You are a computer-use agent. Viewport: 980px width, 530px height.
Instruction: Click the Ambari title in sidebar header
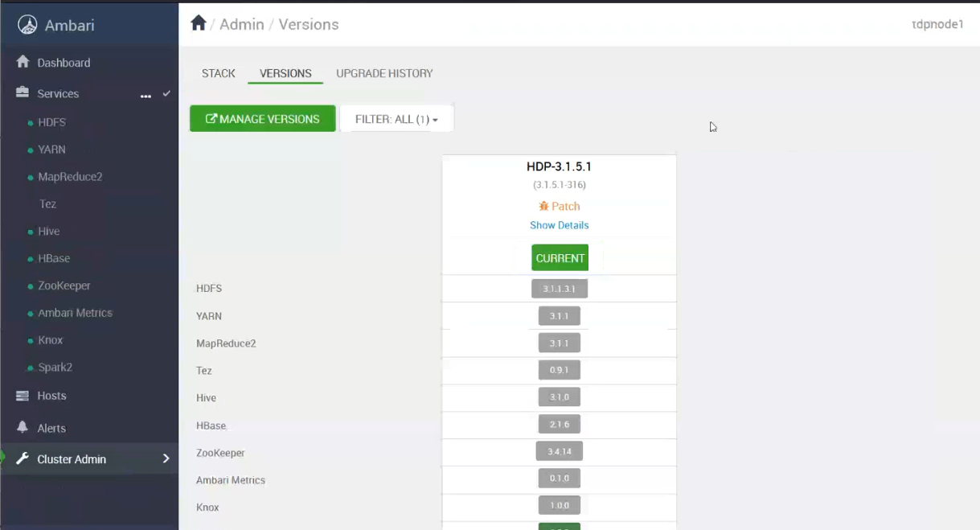click(69, 26)
